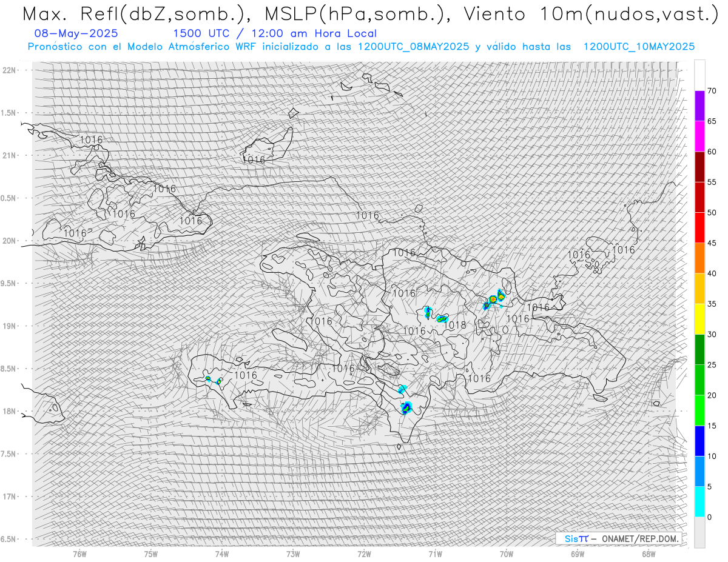
Task: Click the "70" colorbar label
Action: coord(712,91)
